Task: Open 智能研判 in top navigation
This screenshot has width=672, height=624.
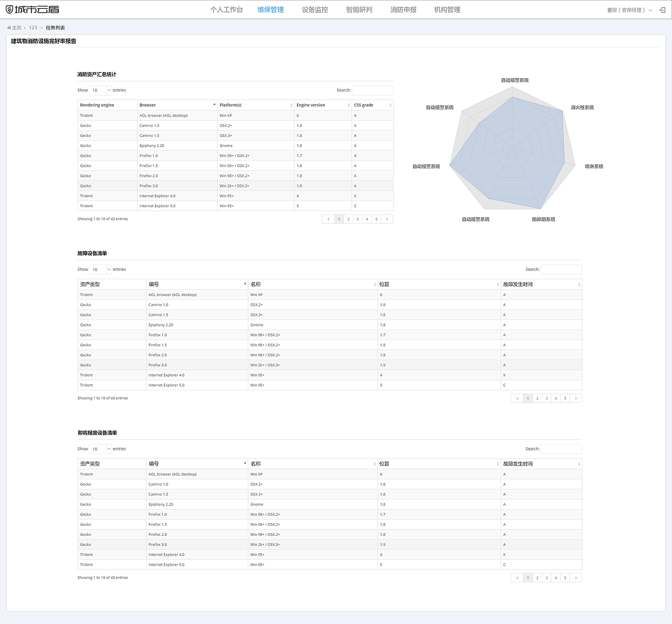Action: tap(359, 9)
